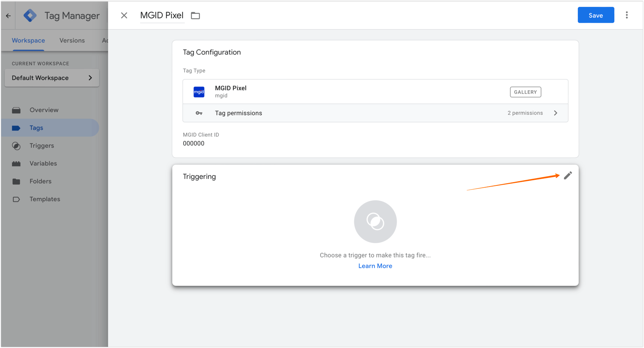
Task: Click the mgid tag type logo
Action: point(199,91)
